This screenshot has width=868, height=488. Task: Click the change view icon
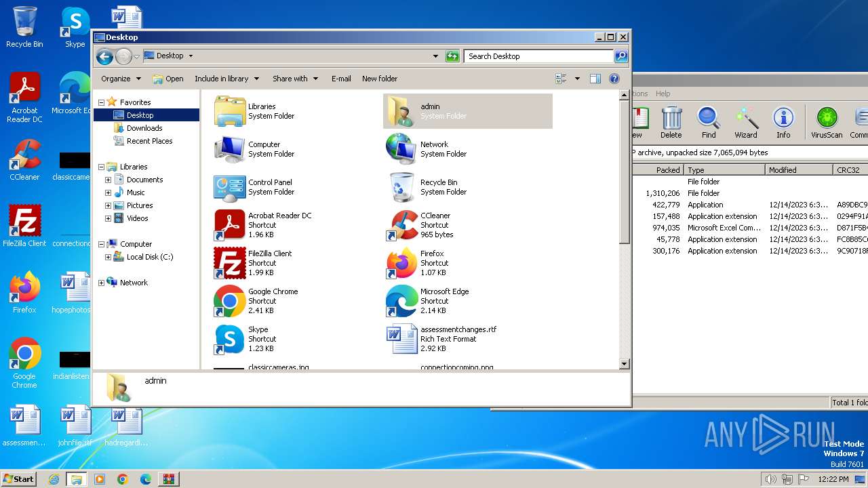click(561, 79)
